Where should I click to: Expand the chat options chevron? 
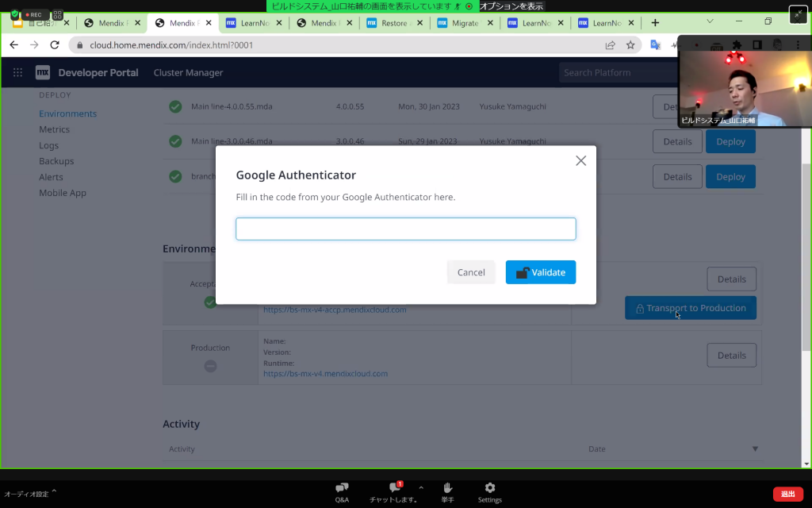pyautogui.click(x=421, y=487)
